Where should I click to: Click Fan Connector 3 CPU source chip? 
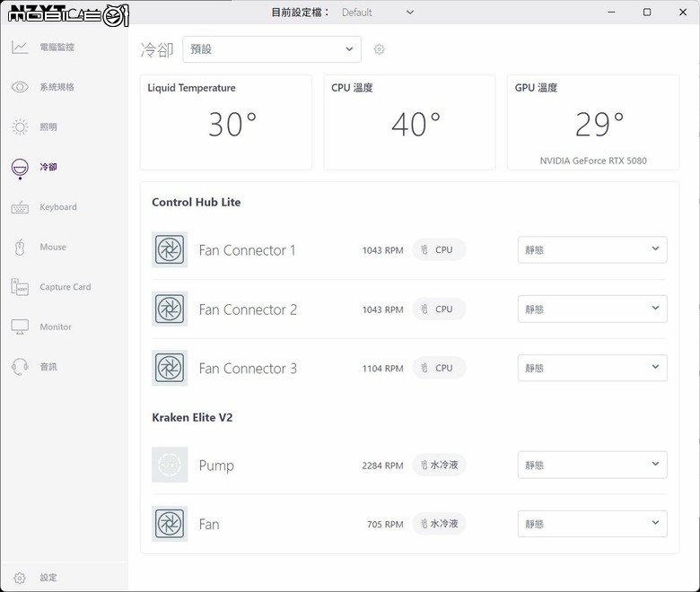(439, 368)
